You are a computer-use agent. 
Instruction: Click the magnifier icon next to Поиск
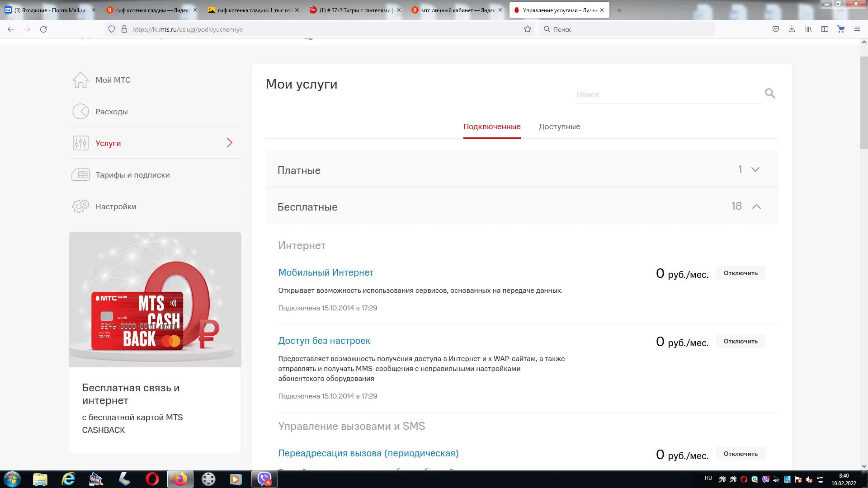point(770,93)
